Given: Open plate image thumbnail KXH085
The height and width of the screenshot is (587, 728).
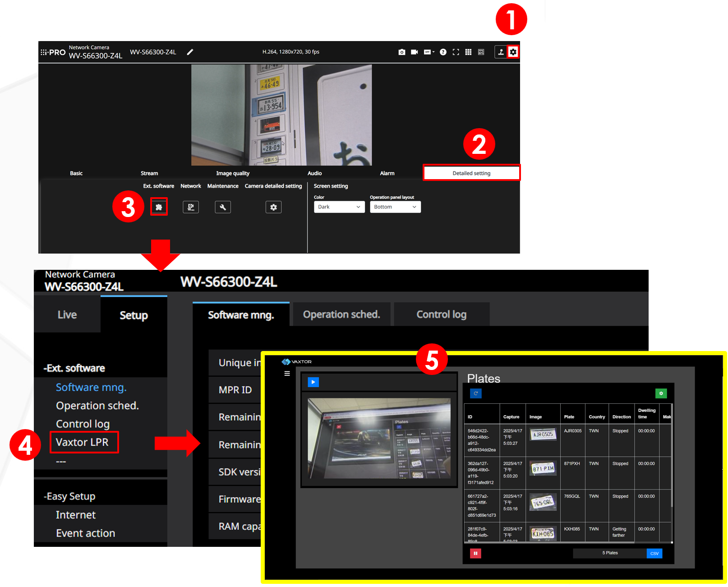Looking at the screenshot, I should pos(543,533).
